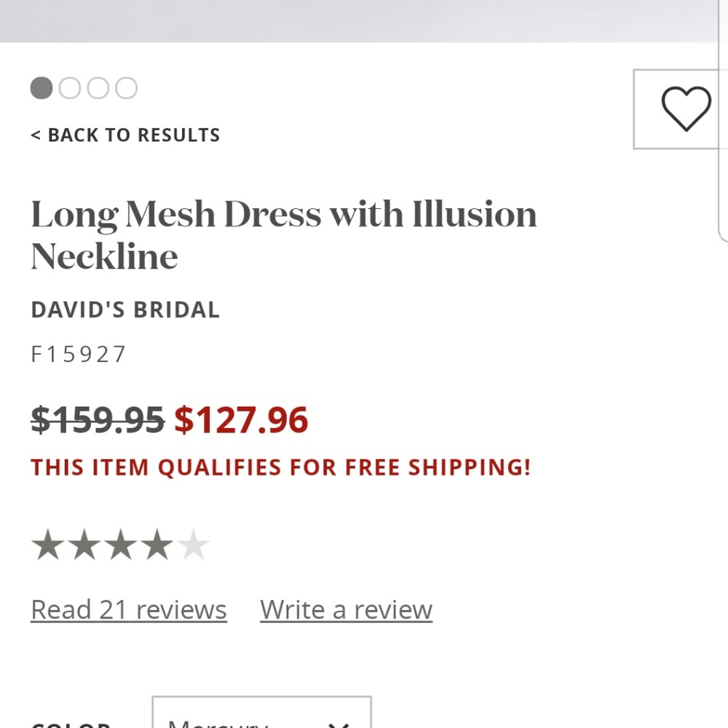Go back to results
The image size is (728, 728).
[x=125, y=135]
